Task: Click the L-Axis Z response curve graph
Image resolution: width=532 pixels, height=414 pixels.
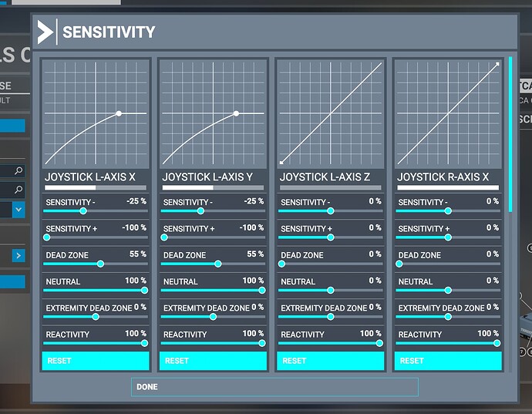Action: point(331,113)
